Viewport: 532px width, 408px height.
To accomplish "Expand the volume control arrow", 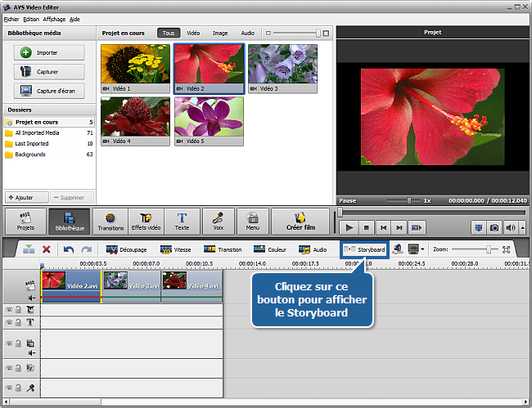I will pyautogui.click(x=521, y=227).
